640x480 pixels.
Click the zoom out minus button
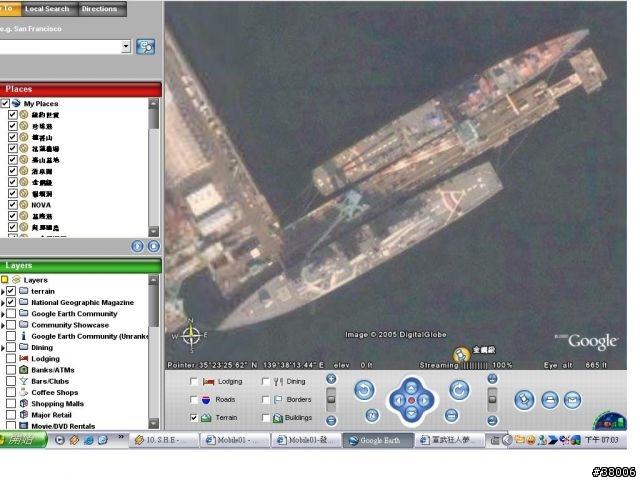coord(331,420)
